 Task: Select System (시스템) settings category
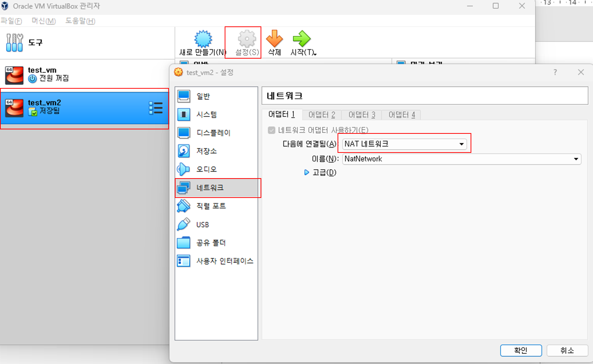pos(216,114)
